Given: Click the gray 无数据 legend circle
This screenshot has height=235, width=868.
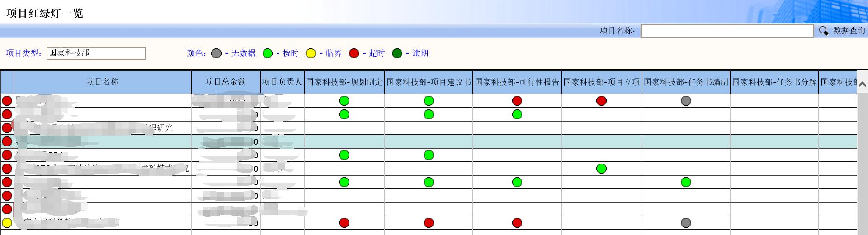Looking at the screenshot, I should (x=217, y=53).
